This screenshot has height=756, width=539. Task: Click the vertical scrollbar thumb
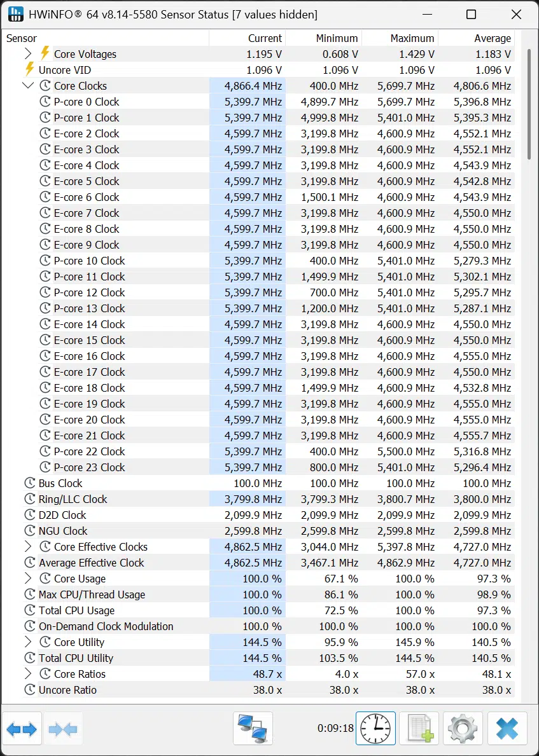coord(529,104)
